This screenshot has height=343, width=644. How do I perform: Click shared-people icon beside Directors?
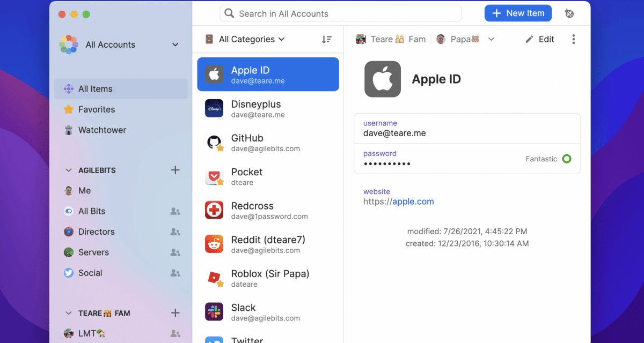175,232
